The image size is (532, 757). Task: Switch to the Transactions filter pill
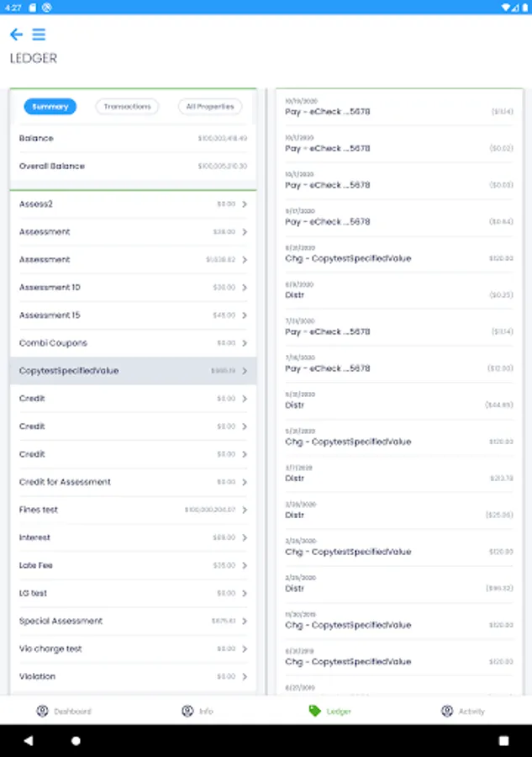[x=127, y=107]
